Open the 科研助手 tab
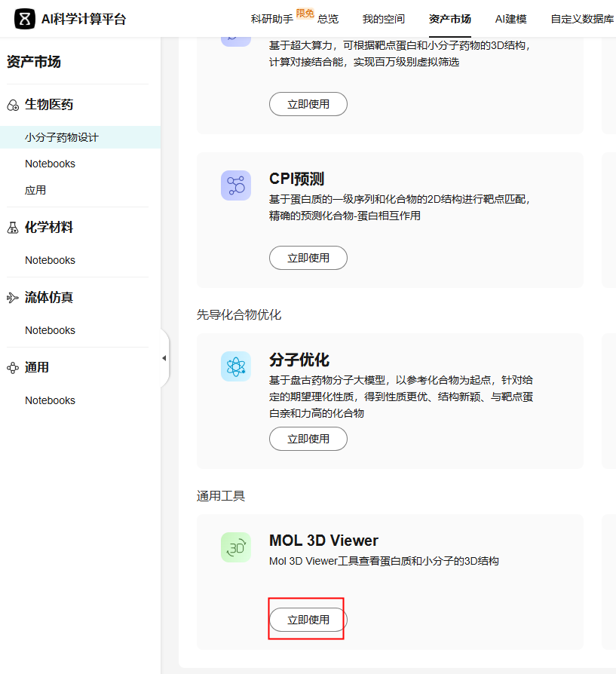The height and width of the screenshot is (674, 616). (271, 19)
